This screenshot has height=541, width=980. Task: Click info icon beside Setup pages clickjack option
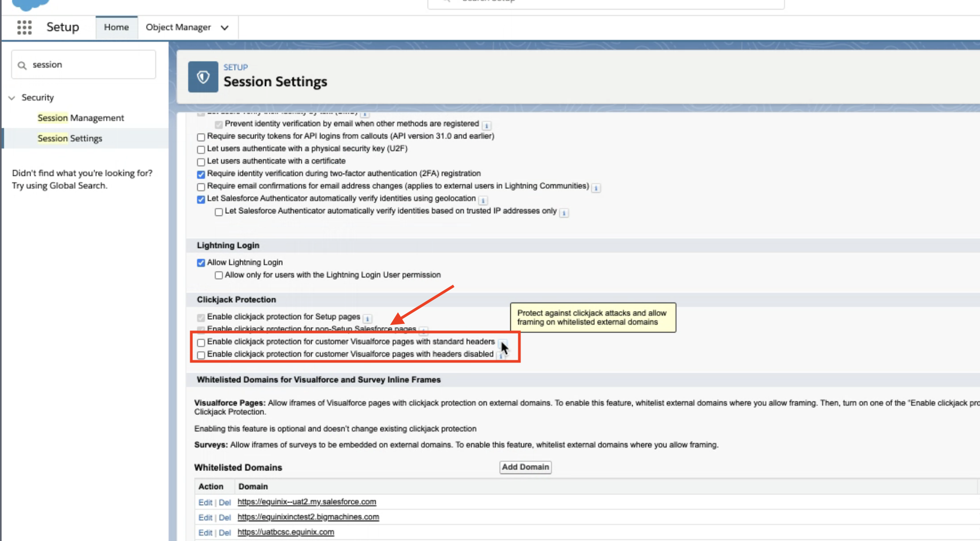(368, 319)
